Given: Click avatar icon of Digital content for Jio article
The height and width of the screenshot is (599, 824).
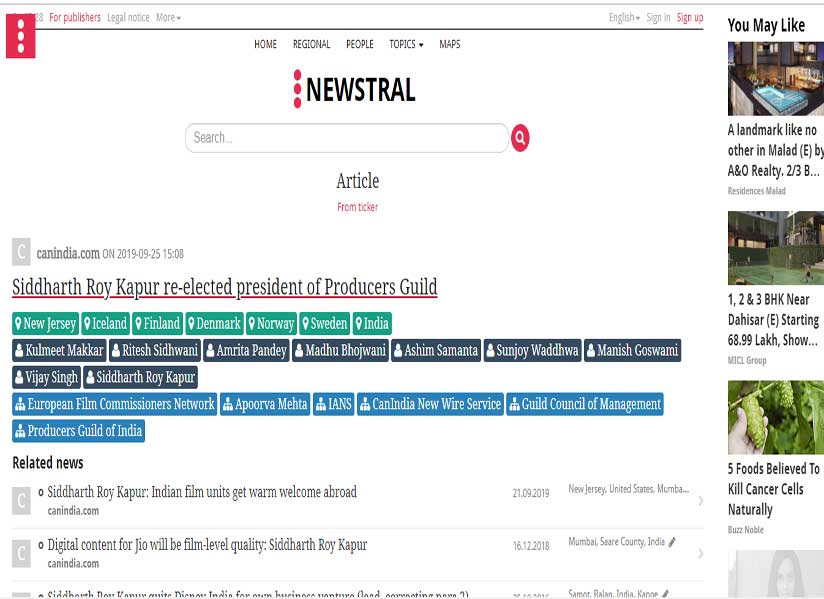Looking at the screenshot, I should 21,553.
